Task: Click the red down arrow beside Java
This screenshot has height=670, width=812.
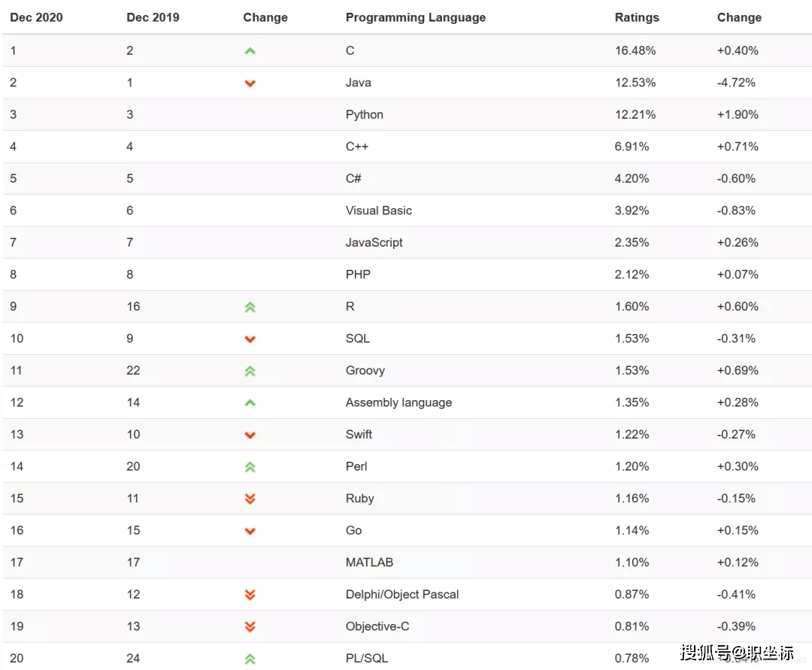Action: coord(250,83)
